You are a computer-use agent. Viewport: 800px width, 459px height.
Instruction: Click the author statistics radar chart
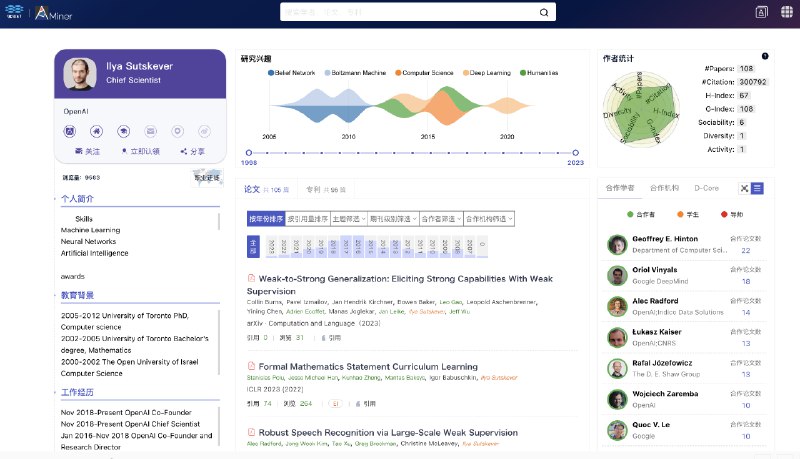(641, 109)
